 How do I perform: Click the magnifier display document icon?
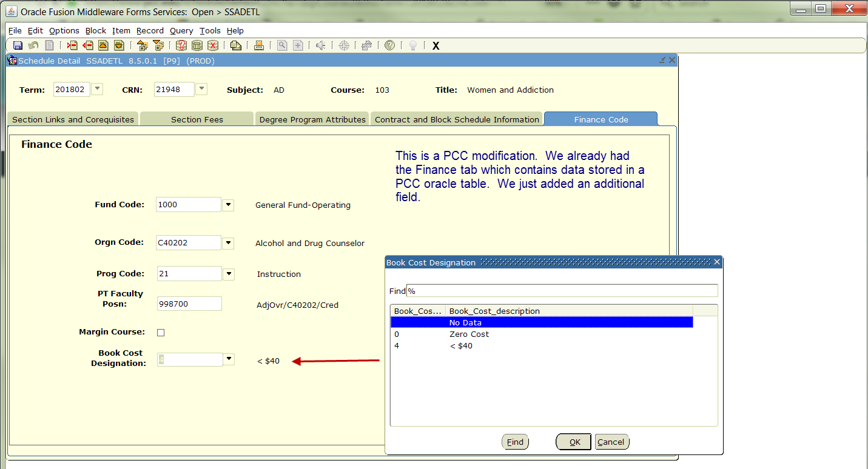click(x=282, y=45)
